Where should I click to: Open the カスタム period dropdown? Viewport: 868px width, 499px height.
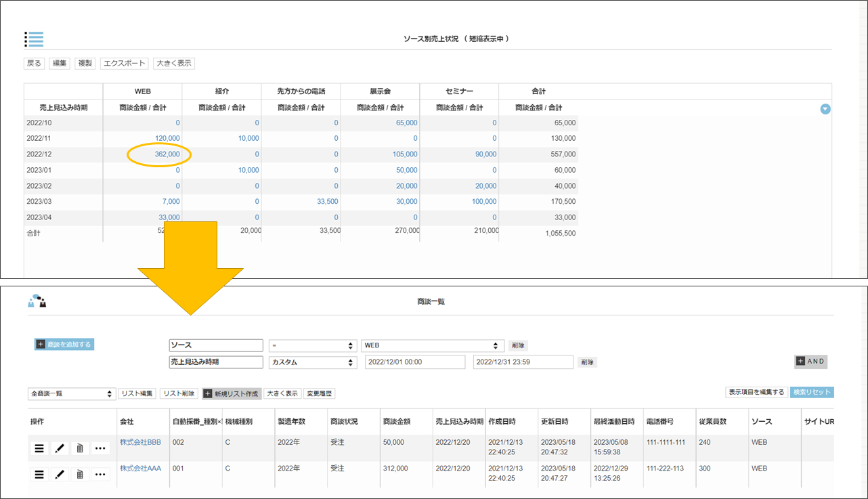click(x=313, y=362)
